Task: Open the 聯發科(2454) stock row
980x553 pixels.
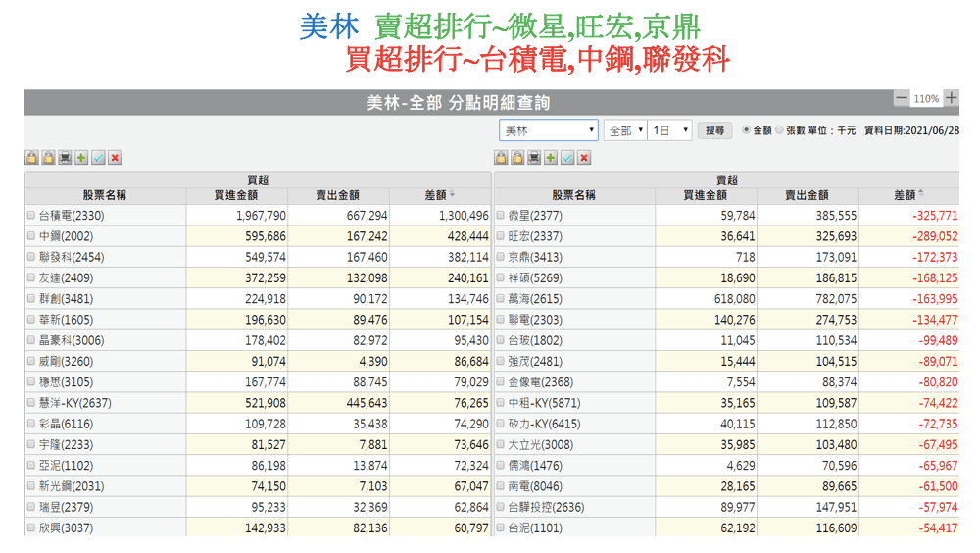Action: [x=71, y=257]
